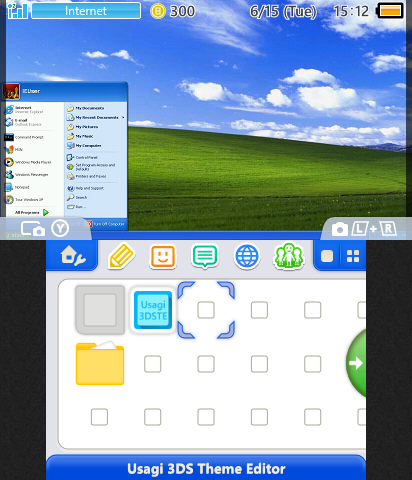The height and width of the screenshot is (480, 412).
Task: Open HOME Menu settings house-wrench icon
Action: point(73,256)
